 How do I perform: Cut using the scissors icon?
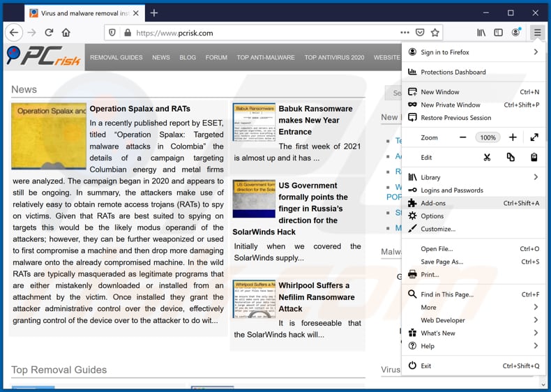click(487, 157)
